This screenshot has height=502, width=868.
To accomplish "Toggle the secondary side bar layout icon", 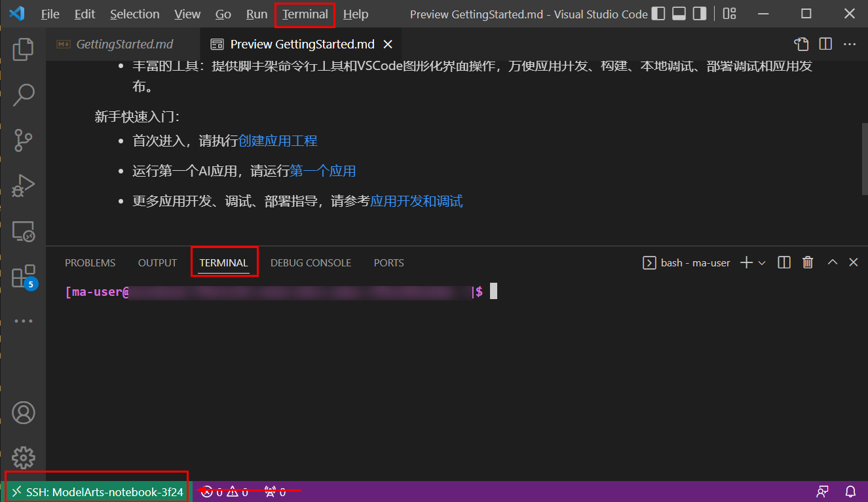I will pyautogui.click(x=700, y=14).
